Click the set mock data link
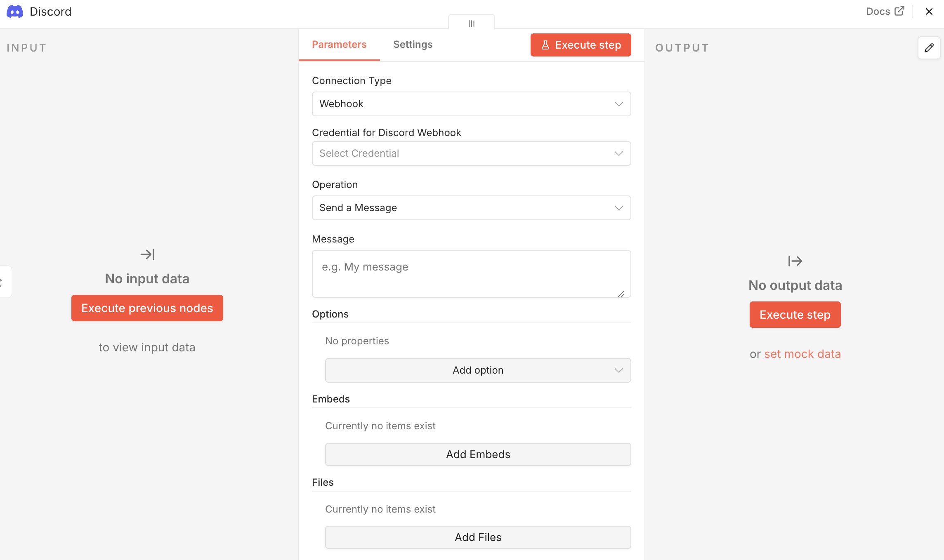 [802, 354]
